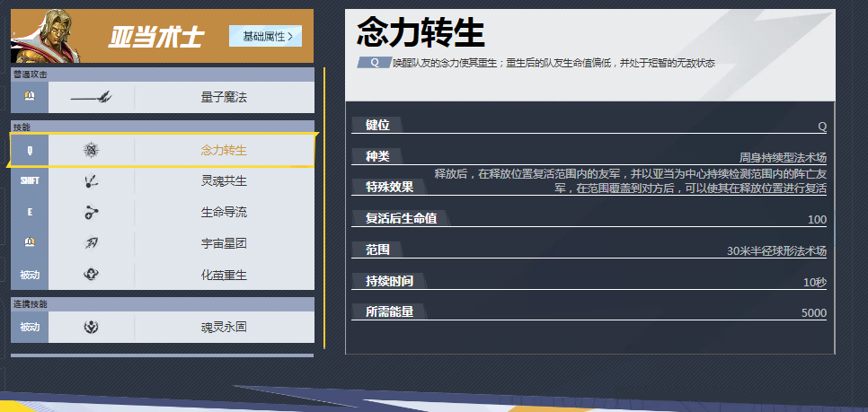Click the E key label
Screen dimensions: 868x412
coord(30,212)
